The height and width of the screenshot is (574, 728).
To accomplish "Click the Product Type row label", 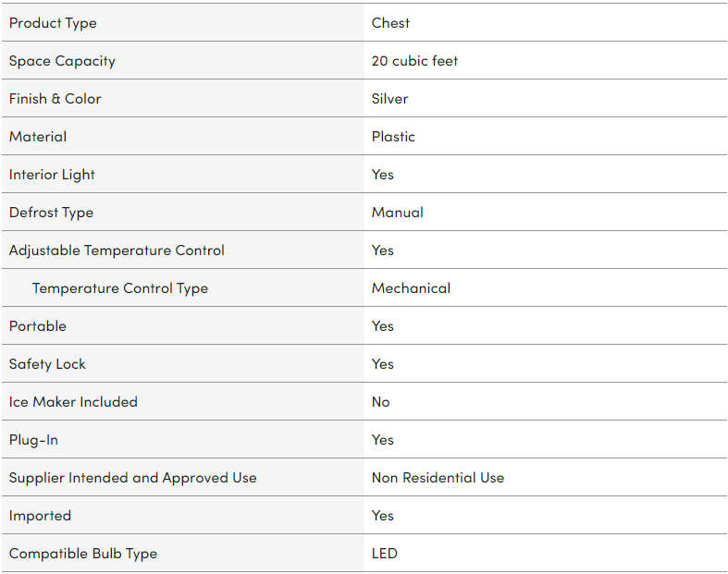I will click(x=53, y=23).
